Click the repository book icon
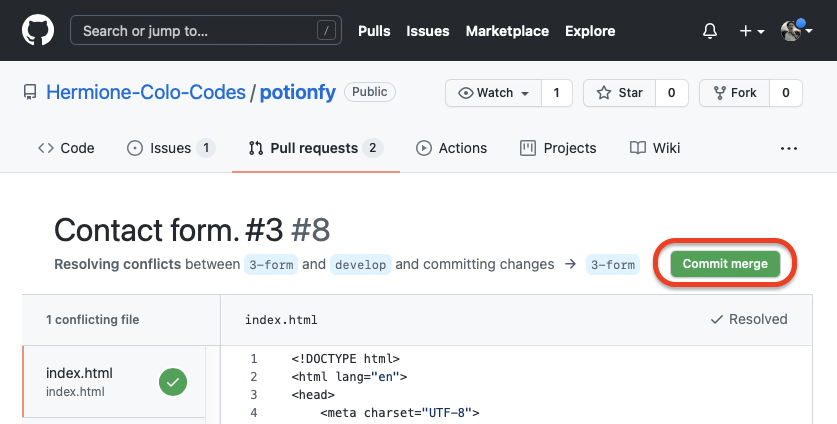Image resolution: width=837 pixels, height=424 pixels. pyautogui.click(x=30, y=93)
